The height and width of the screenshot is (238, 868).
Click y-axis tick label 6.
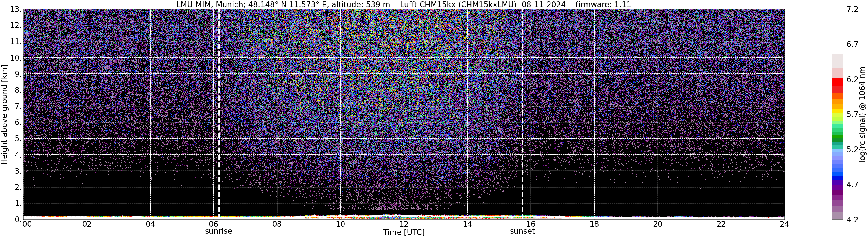(x=18, y=122)
